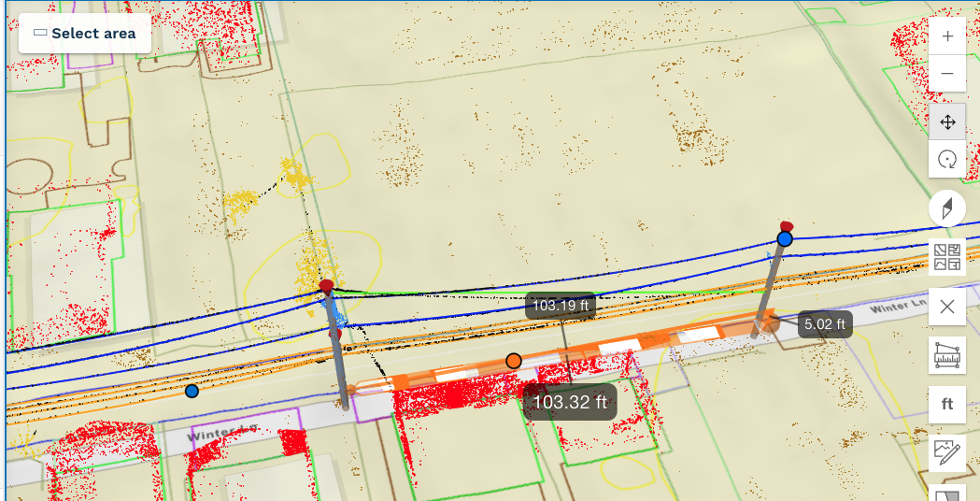Click the partially visible bottom toolbar icon
Viewport: 980px width, 501px height.
947,493
